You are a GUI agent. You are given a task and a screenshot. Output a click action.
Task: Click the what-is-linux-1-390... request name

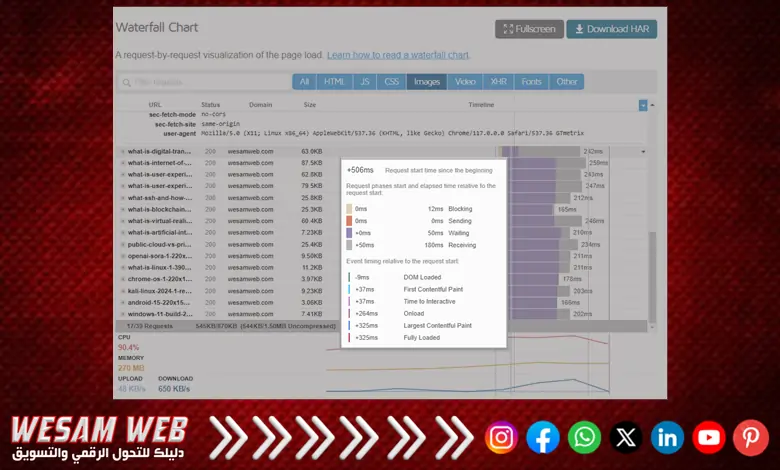tap(159, 268)
